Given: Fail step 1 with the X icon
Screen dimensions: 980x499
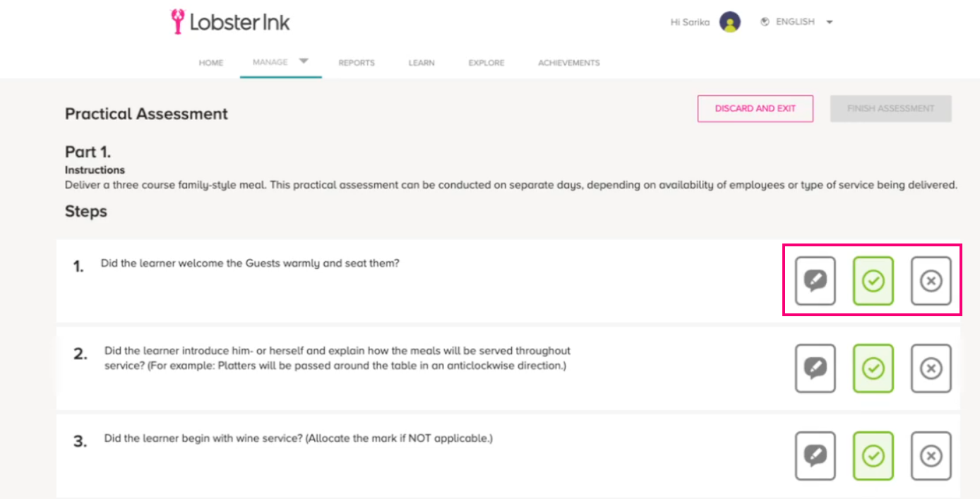Looking at the screenshot, I should pyautogui.click(x=931, y=281).
